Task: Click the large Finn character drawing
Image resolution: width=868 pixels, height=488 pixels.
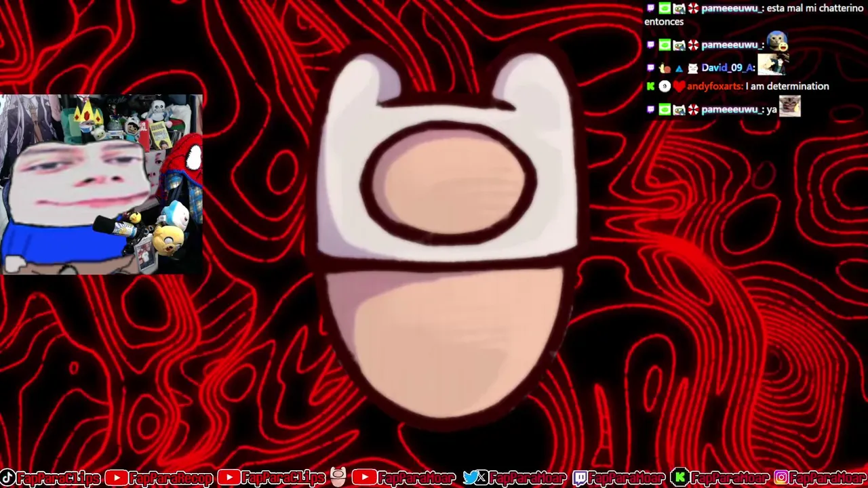Action: pos(448,234)
